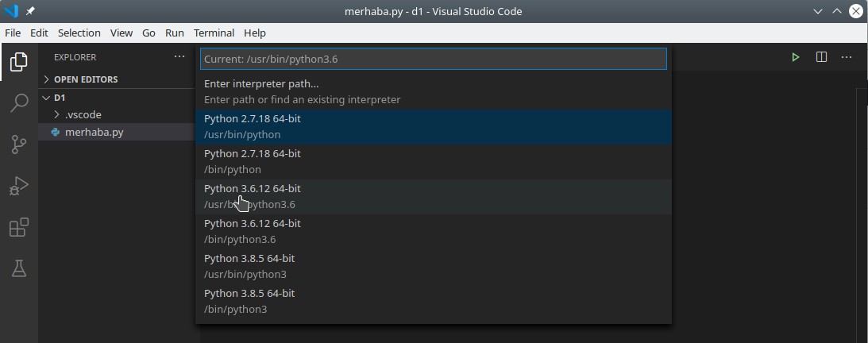Select Python 3.8.5 at /usr/bin/python3
The height and width of the screenshot is (343, 868).
click(x=434, y=266)
